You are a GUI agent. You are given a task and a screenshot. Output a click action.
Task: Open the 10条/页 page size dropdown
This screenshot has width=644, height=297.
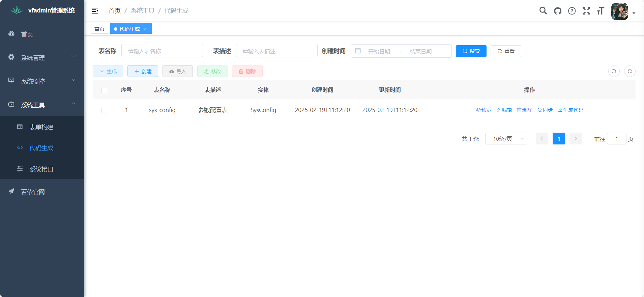[x=506, y=139]
